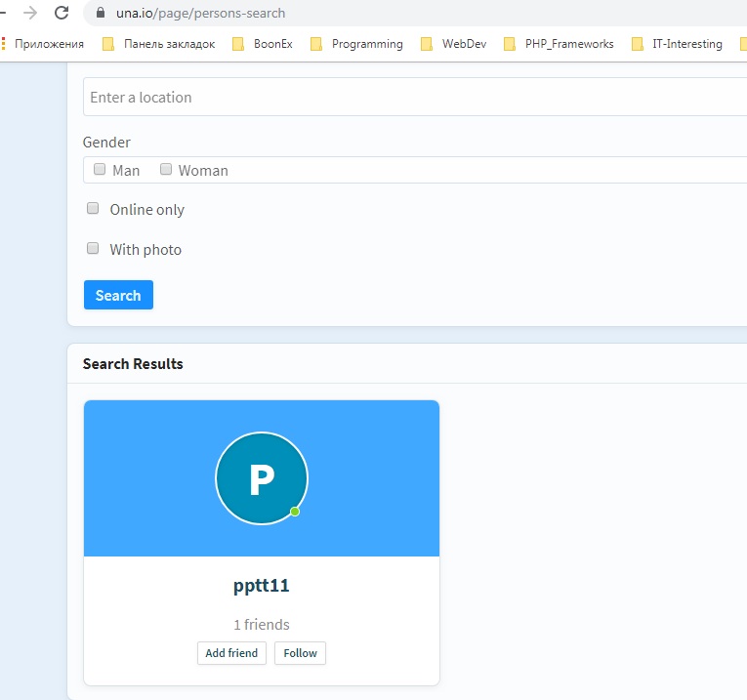Reload the current page
The image size is (747, 700).
click(x=62, y=13)
